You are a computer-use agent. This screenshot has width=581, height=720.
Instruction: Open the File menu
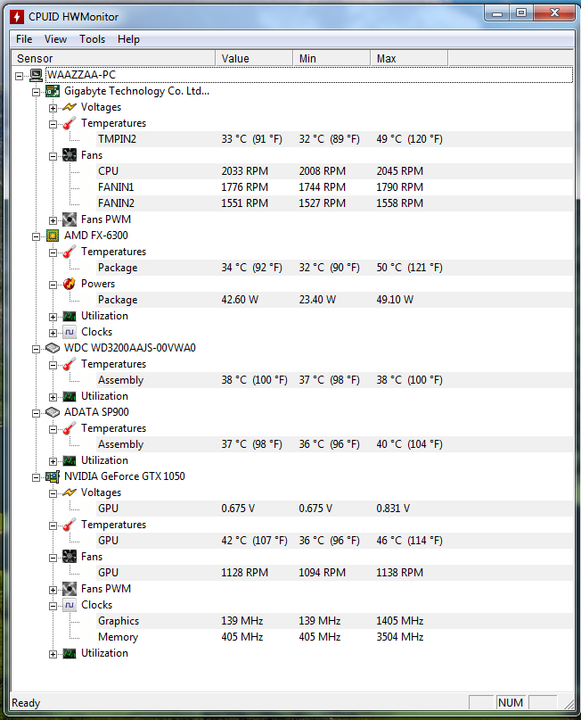(24, 39)
